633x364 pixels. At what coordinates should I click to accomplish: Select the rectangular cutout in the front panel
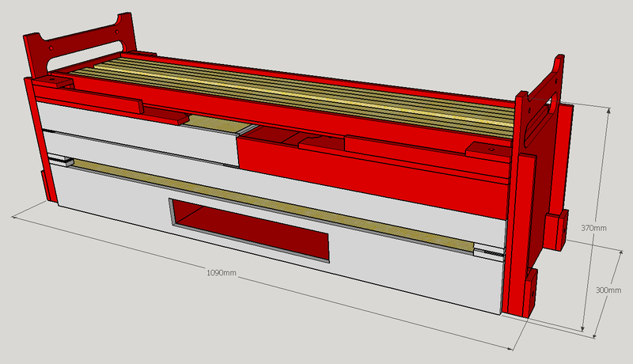(249, 229)
